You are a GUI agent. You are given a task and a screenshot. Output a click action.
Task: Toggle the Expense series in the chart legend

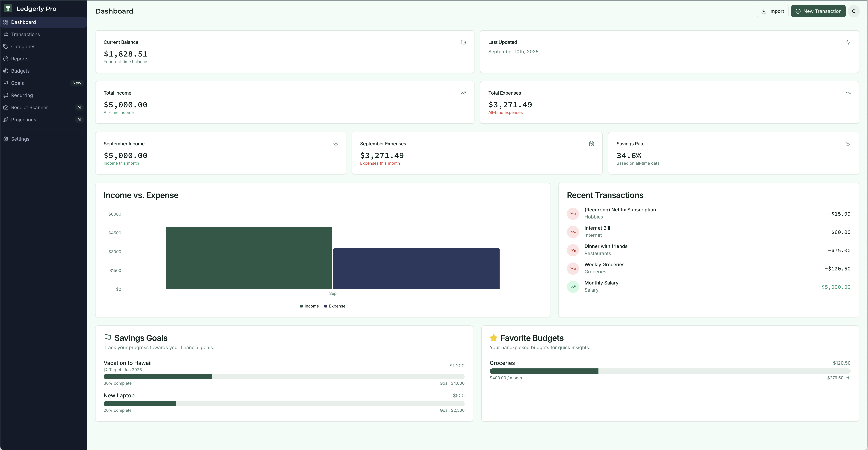pyautogui.click(x=335, y=306)
